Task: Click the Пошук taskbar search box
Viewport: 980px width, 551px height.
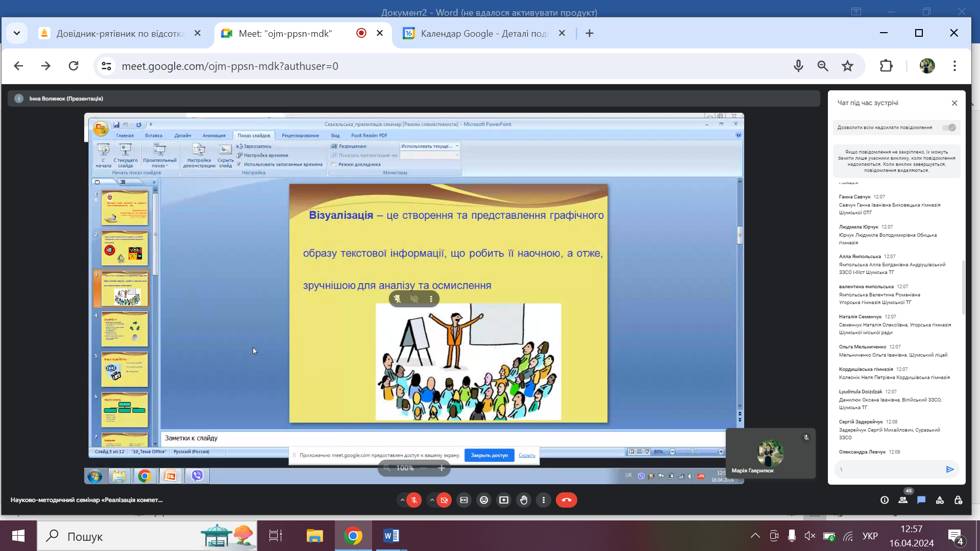Action: tap(148, 536)
